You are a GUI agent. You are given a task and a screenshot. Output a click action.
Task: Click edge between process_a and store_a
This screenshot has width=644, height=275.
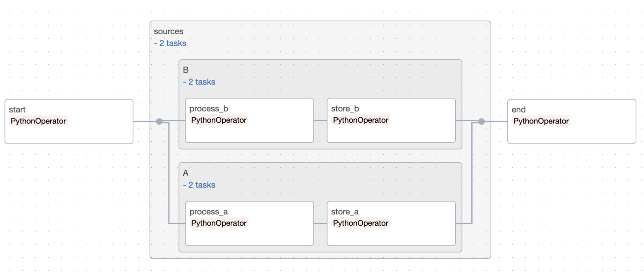point(320,224)
